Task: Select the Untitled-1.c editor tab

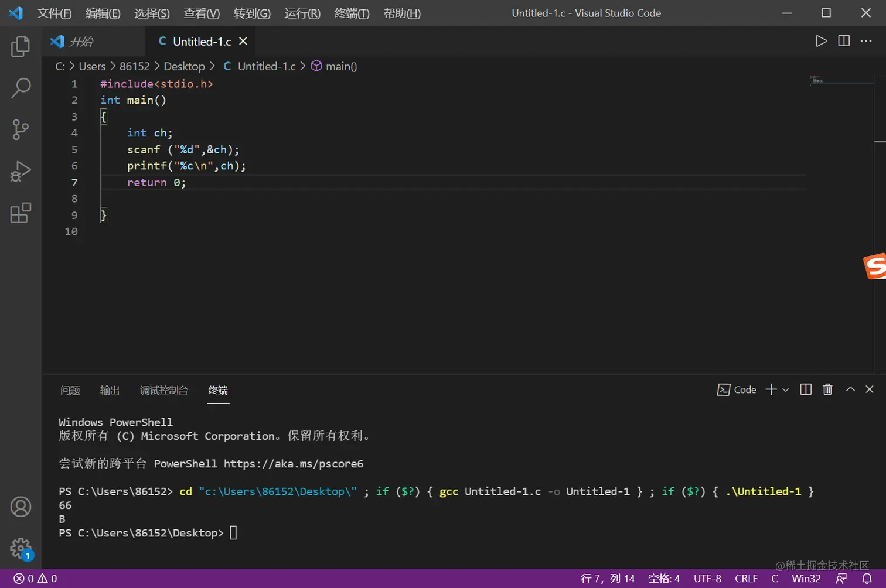Action: (x=202, y=41)
